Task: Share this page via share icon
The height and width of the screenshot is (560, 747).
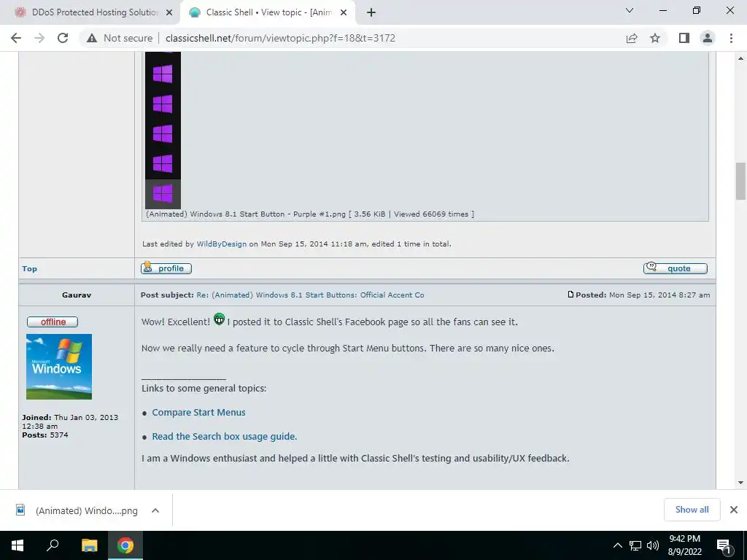Action: click(632, 38)
